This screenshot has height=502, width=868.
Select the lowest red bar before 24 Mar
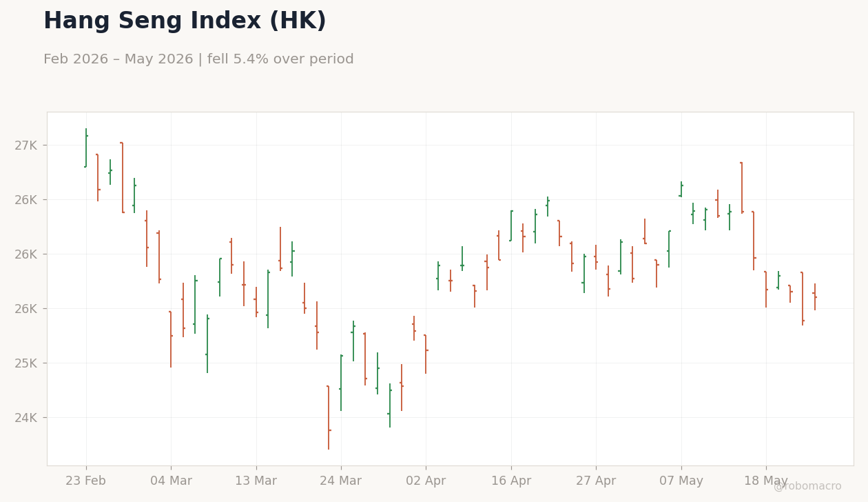coord(329,417)
